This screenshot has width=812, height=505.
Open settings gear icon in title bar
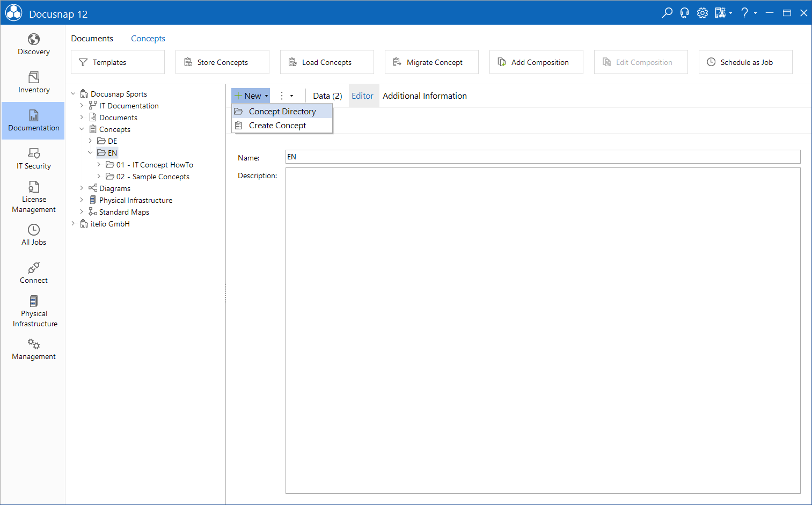pyautogui.click(x=703, y=13)
